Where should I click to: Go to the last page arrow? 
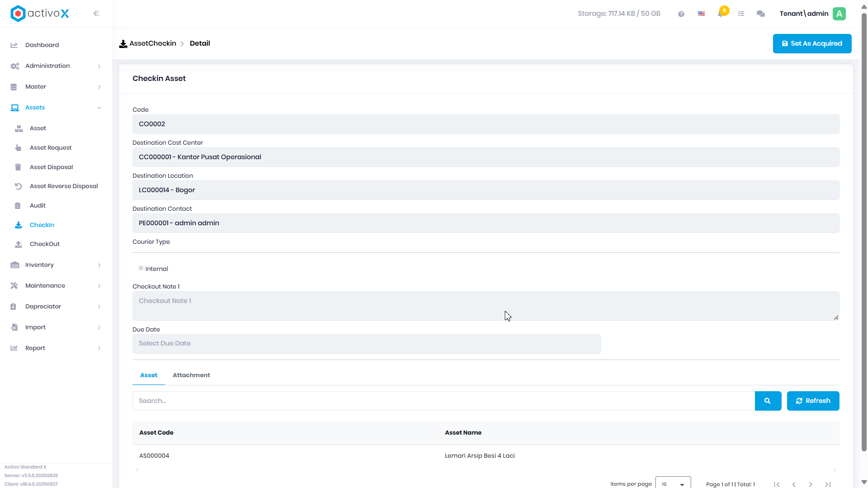(828, 484)
